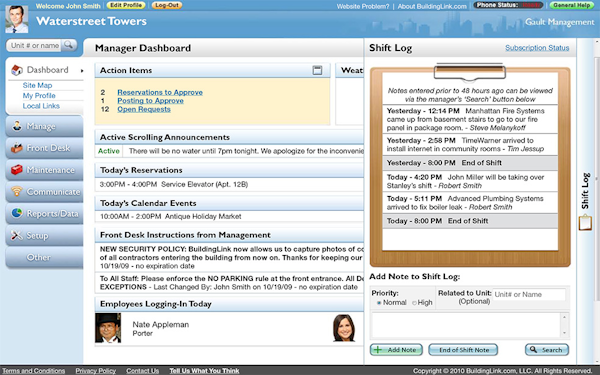Open Subscription Status link

click(537, 48)
